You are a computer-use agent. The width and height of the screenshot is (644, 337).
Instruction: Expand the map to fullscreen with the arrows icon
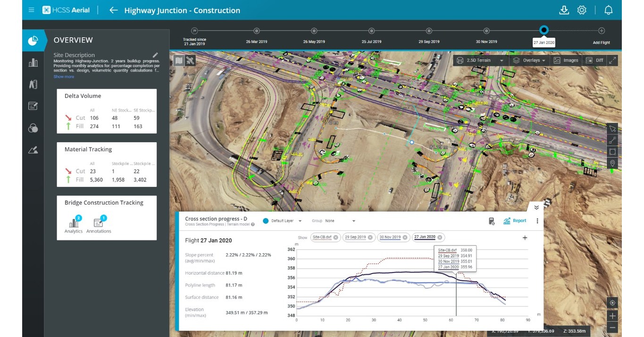(x=612, y=60)
